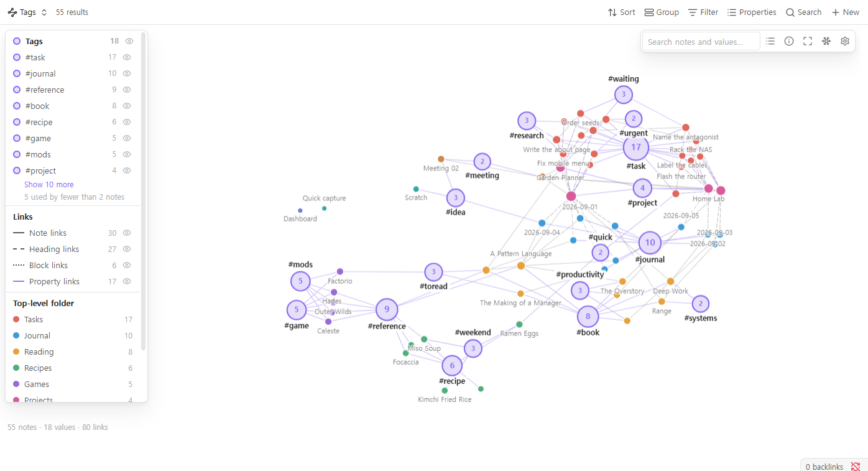Viewport: 868px width, 471px height.
Task: Click the '0 backlinks' indicator
Action: 824,467
